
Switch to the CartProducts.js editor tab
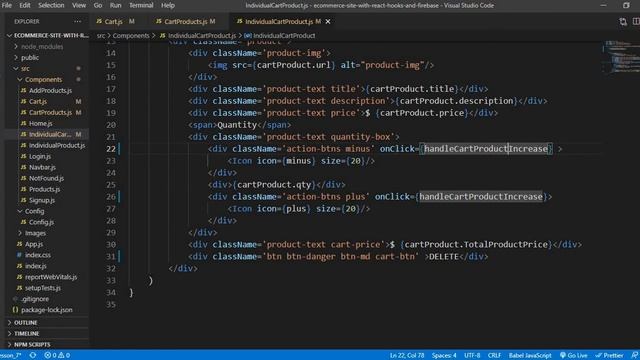[x=186, y=21]
